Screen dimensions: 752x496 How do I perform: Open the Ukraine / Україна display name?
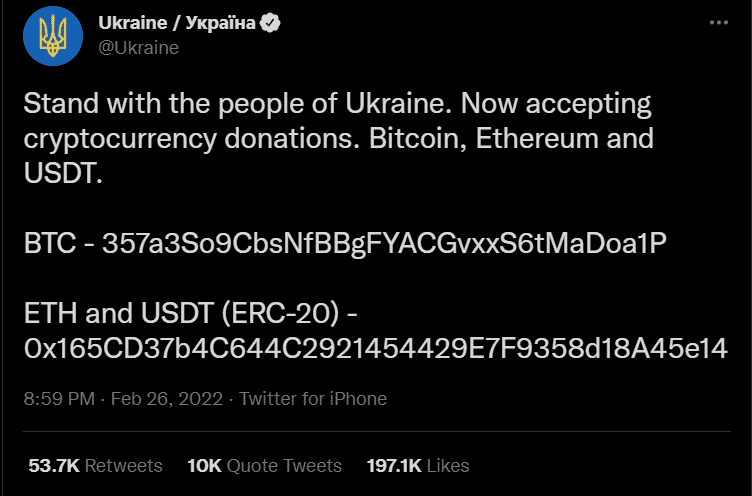click(176, 24)
